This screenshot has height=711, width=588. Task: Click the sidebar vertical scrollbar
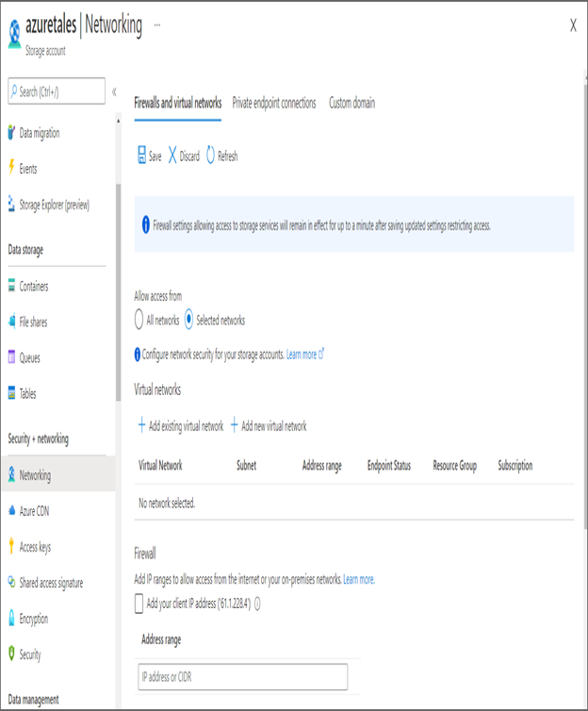(x=118, y=292)
